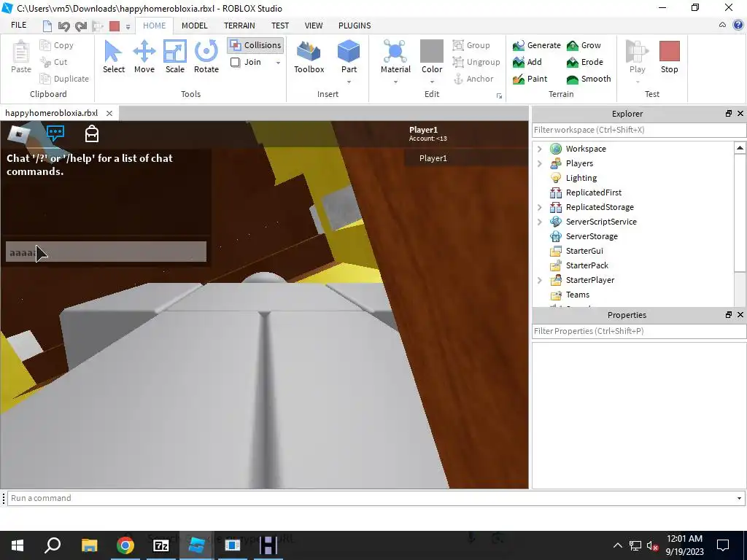Select the Add terrain tool
747x560 pixels.
[527, 62]
